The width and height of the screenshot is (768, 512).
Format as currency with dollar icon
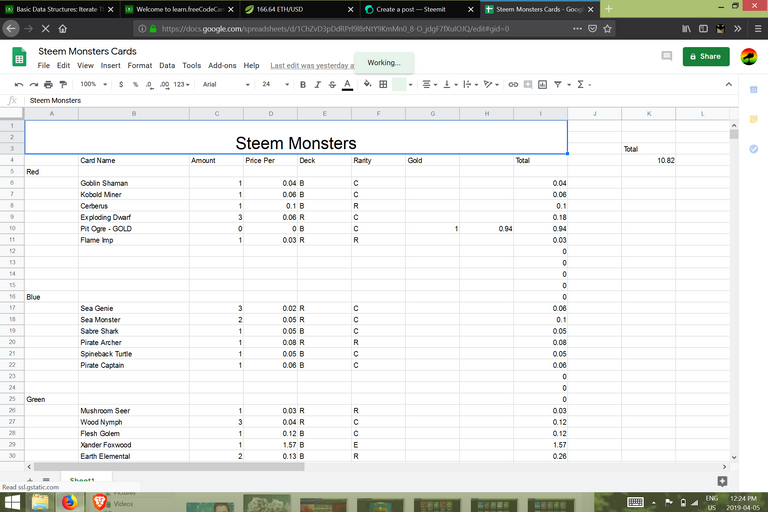[121, 84]
